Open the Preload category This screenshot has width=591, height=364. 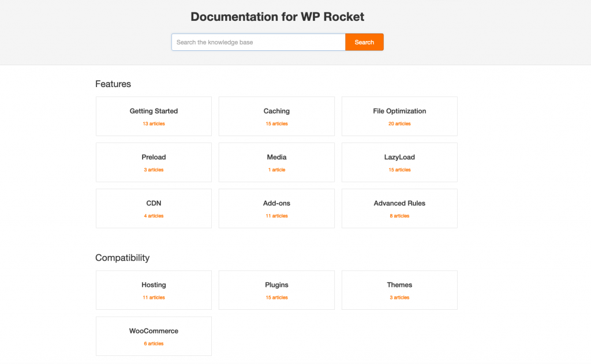pyautogui.click(x=153, y=157)
